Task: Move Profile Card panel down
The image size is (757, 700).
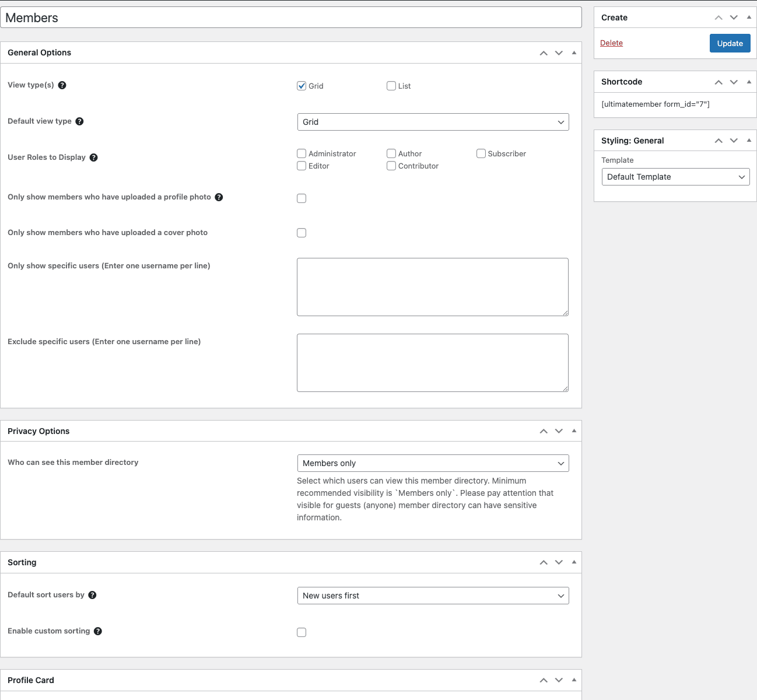Action: pos(559,680)
